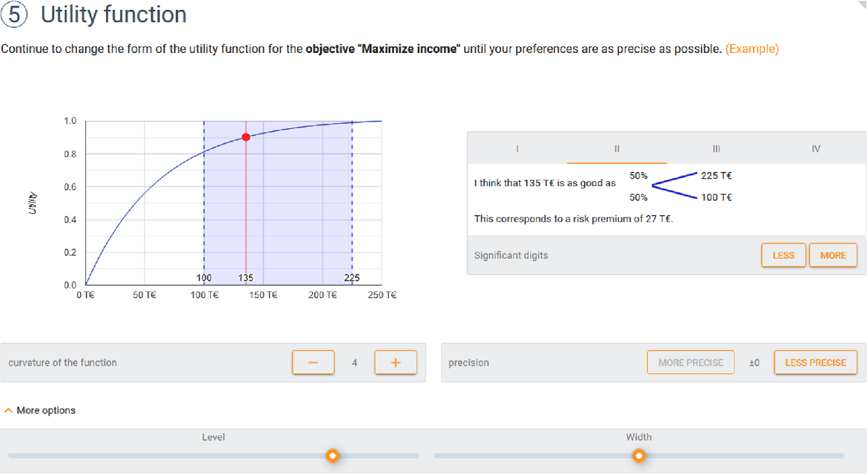Select tab II
This screenshot has height=475, width=868.
(x=616, y=148)
